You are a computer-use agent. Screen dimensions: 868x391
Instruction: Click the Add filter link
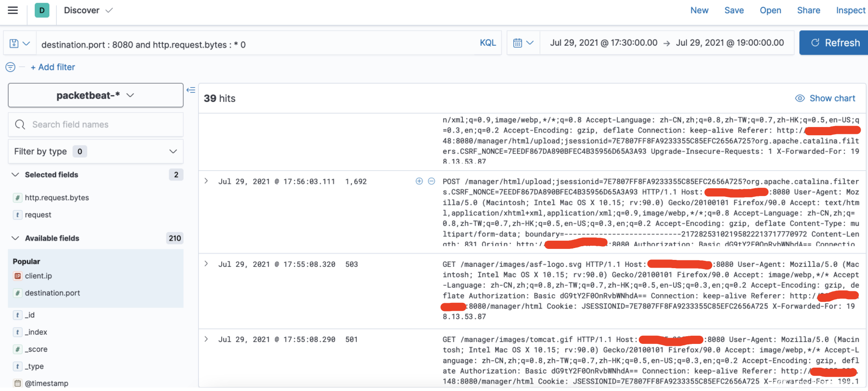tap(53, 67)
